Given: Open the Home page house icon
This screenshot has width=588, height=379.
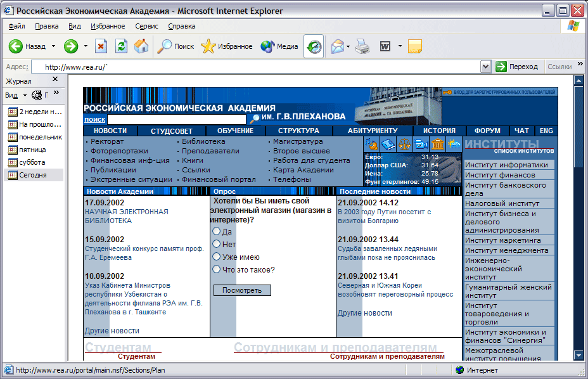Looking at the screenshot, I should coord(141,46).
